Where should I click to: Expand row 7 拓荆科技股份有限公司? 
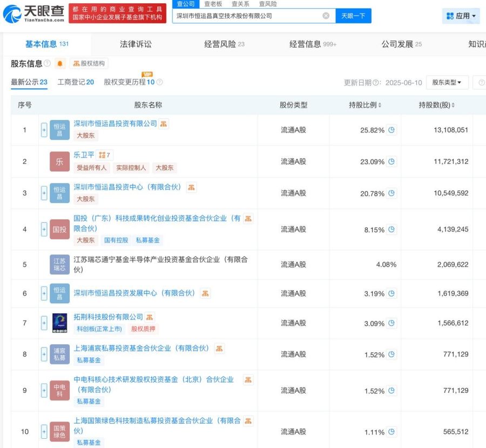[x=44, y=323]
